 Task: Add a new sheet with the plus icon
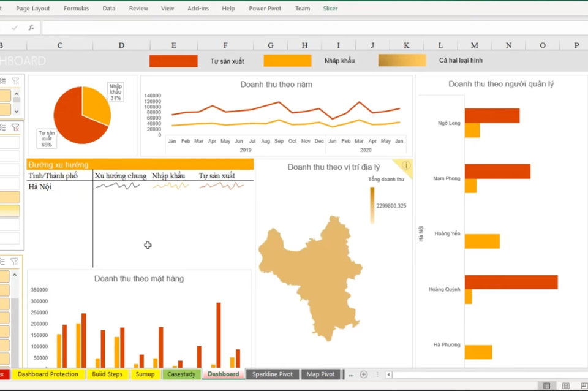(x=364, y=374)
